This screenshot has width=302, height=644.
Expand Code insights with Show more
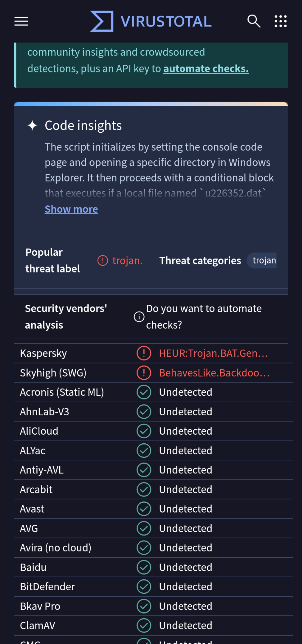coord(71,209)
